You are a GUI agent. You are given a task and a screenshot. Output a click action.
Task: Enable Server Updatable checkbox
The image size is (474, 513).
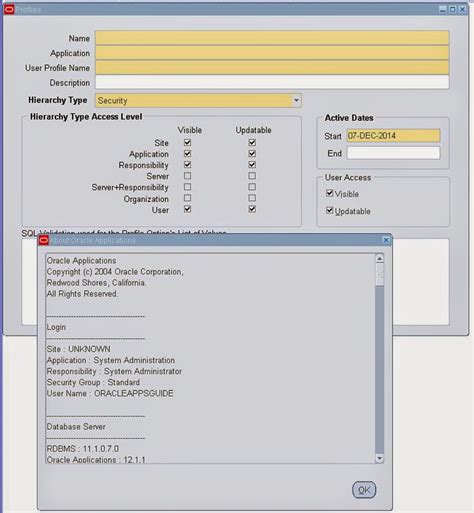click(x=252, y=176)
